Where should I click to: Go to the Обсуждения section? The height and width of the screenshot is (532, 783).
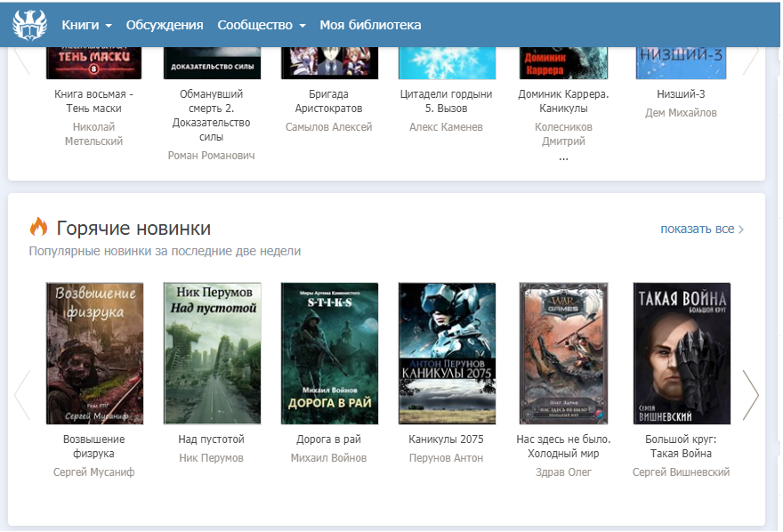click(165, 25)
